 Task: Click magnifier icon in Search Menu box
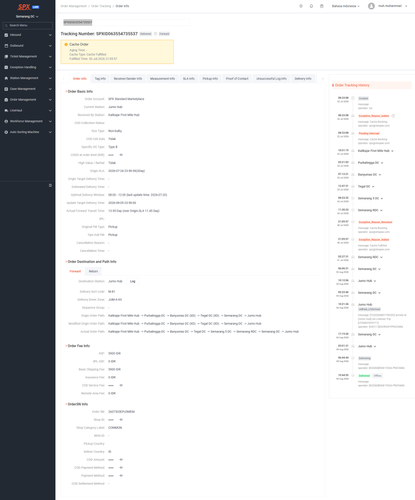6,25
